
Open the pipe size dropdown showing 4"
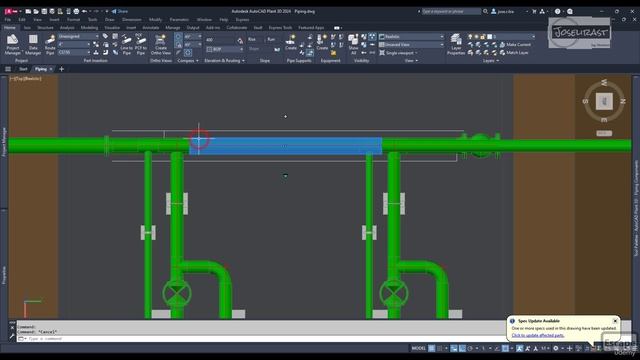point(74,44)
